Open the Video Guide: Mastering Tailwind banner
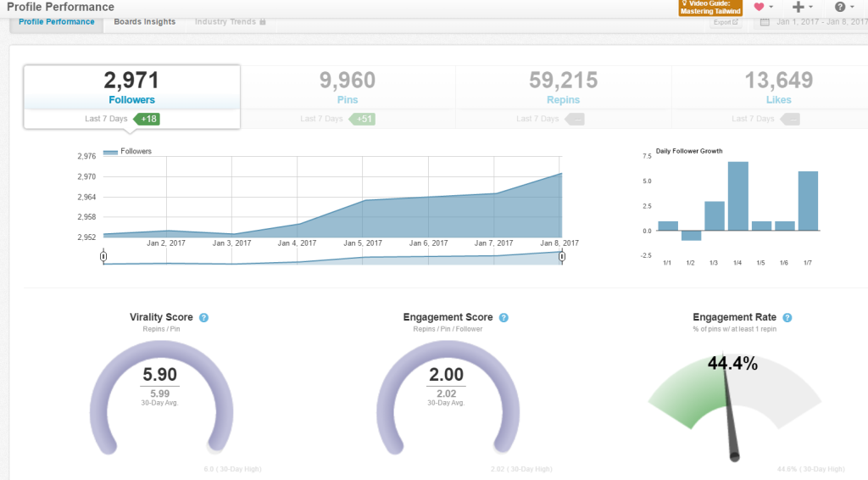The width and height of the screenshot is (868, 480). (x=710, y=8)
